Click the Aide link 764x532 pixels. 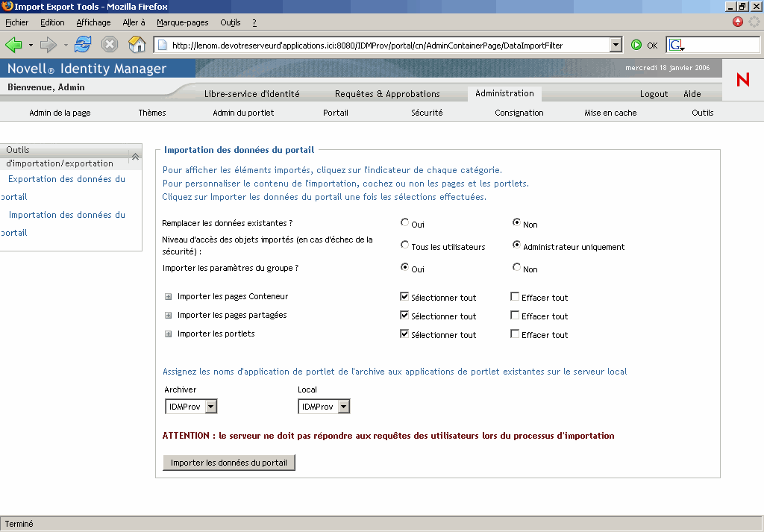pos(692,94)
